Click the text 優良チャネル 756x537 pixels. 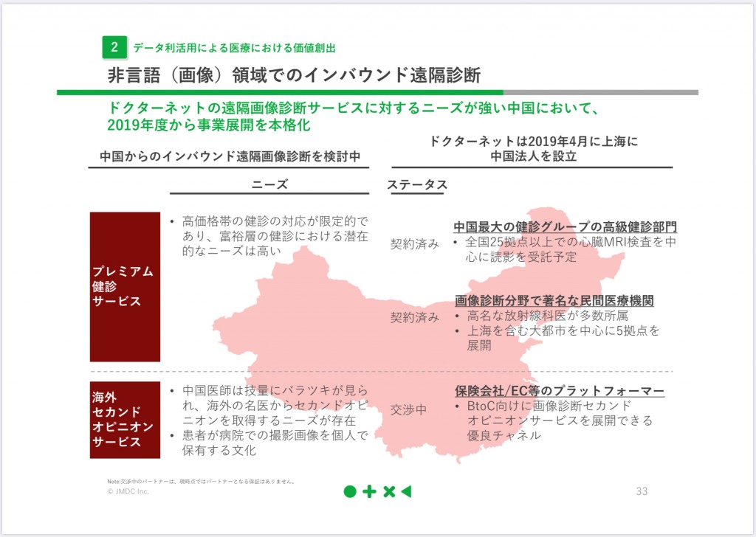(504, 435)
